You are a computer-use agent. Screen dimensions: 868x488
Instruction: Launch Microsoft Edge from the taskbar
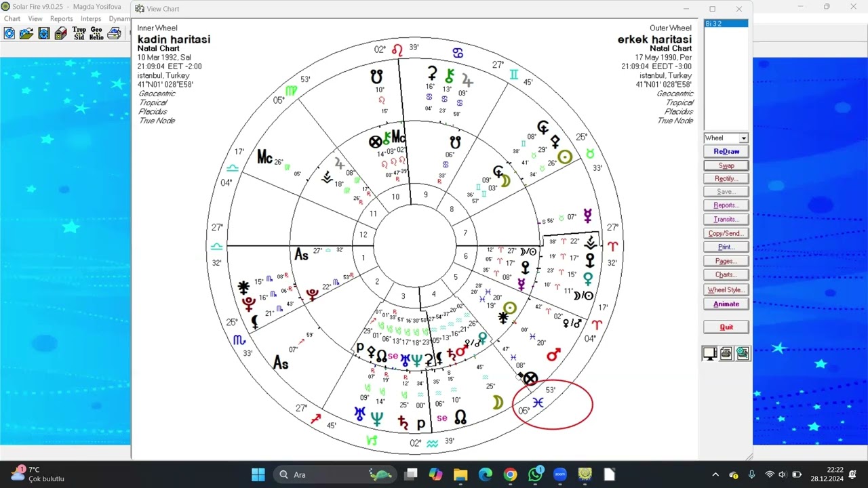pos(486,474)
